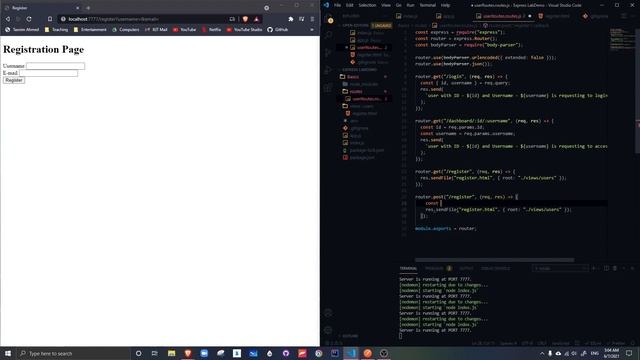Expand the node_modules folder
Image resolution: width=640 pixels, height=360 pixels.
[x=365, y=84]
